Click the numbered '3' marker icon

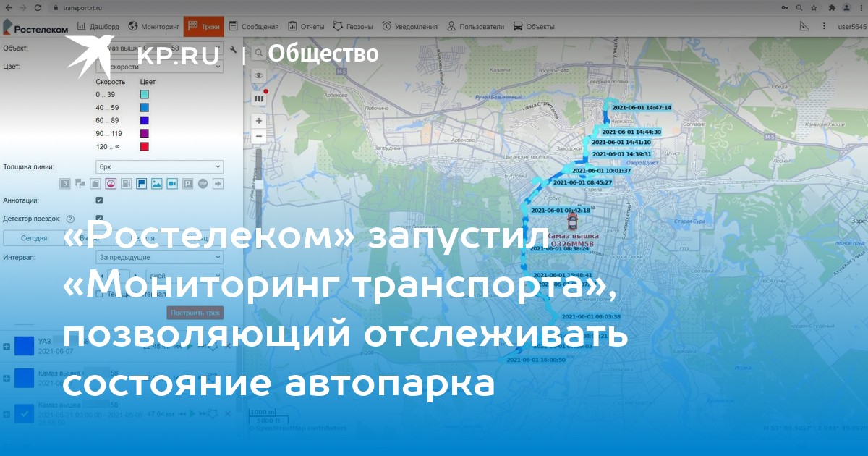pos(65,184)
